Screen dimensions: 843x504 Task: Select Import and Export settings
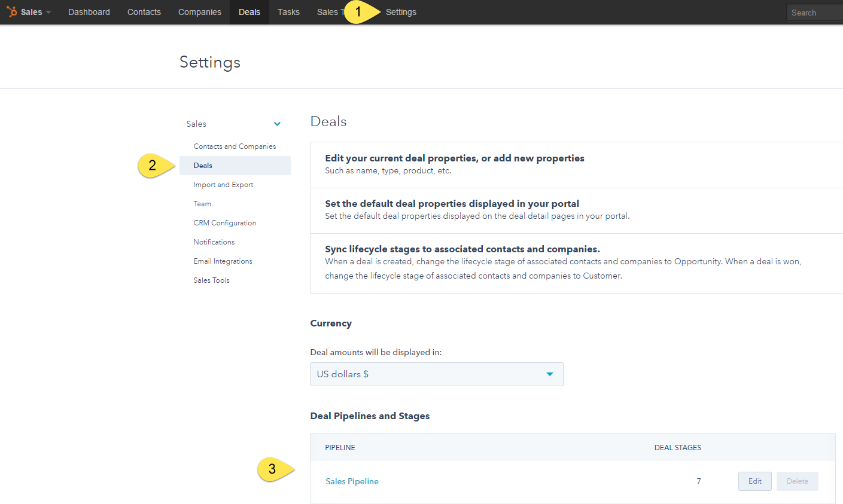click(x=223, y=185)
